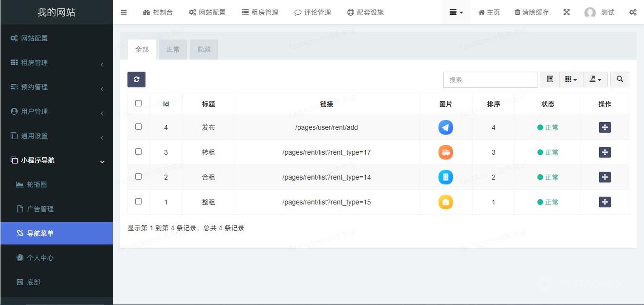This screenshot has height=305, width=644.
Task: Open the 整租 yellow image thumbnail
Action: click(446, 202)
